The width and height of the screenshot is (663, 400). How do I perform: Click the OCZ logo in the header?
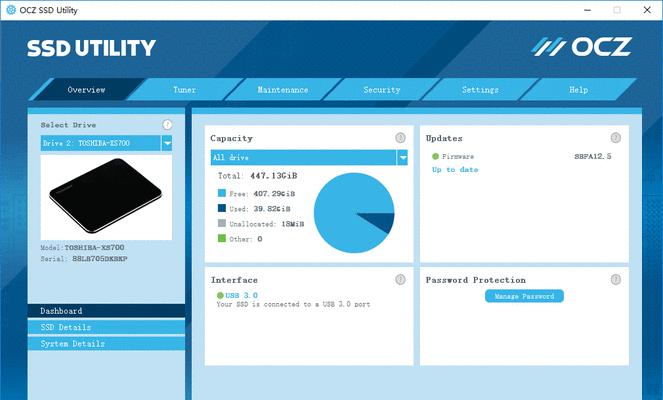tap(581, 47)
